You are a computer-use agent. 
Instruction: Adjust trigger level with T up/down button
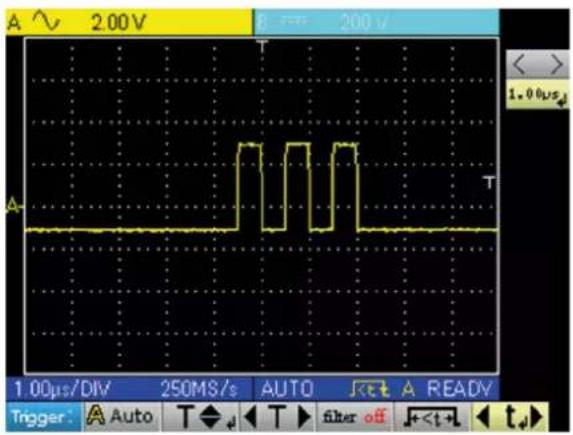click(201, 417)
